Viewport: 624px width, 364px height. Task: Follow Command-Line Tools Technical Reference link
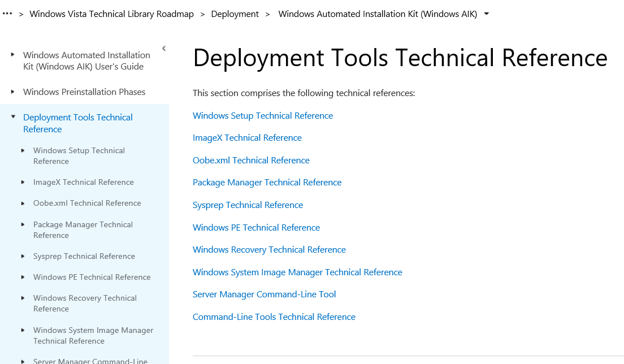pos(274,317)
